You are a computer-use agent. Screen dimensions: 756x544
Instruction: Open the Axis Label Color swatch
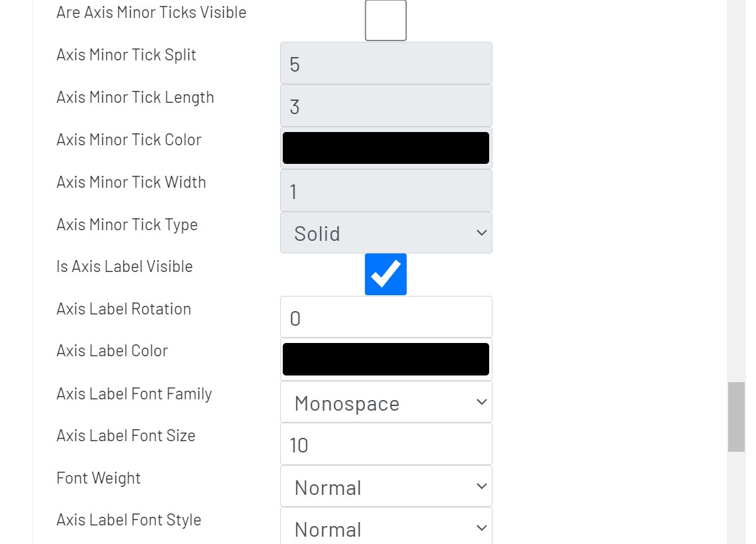(386, 358)
